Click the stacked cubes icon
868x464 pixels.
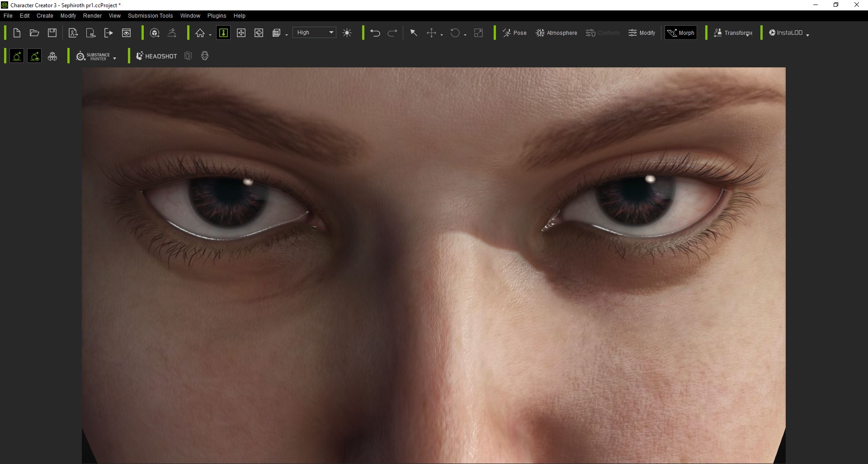52,56
